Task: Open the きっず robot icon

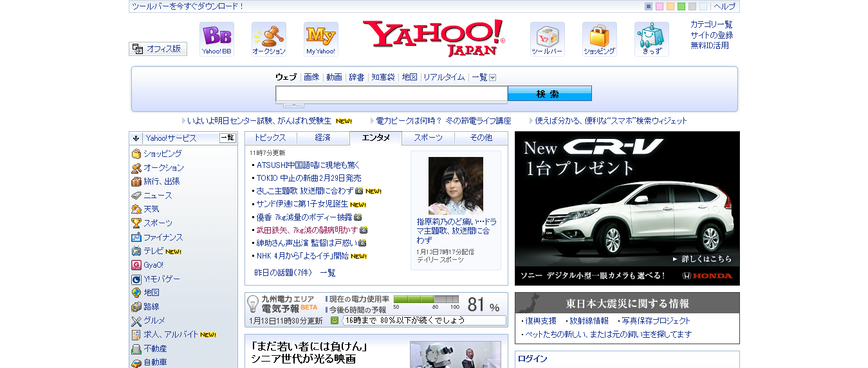Action: 652,39
